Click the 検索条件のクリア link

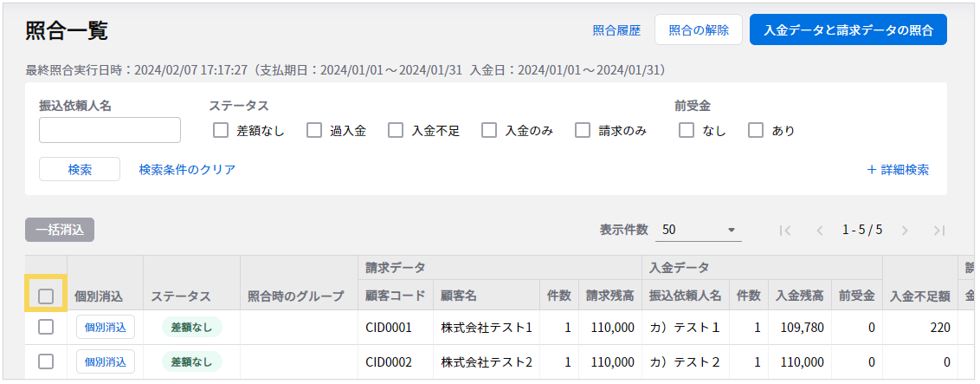click(x=187, y=170)
